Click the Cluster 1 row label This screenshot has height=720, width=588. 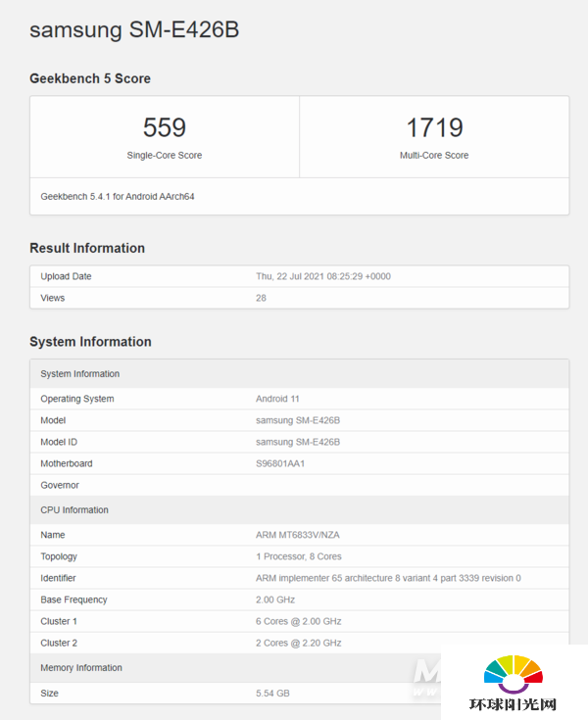pyautogui.click(x=59, y=621)
